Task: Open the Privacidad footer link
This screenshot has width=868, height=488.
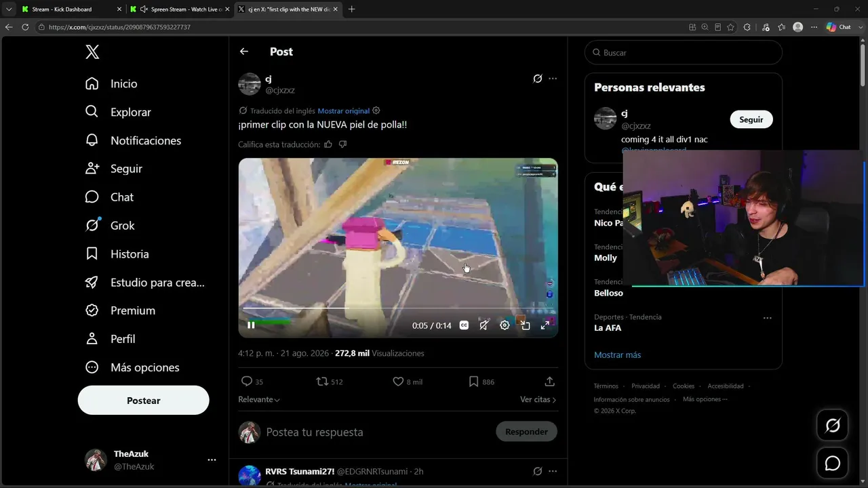Action: coord(646,386)
